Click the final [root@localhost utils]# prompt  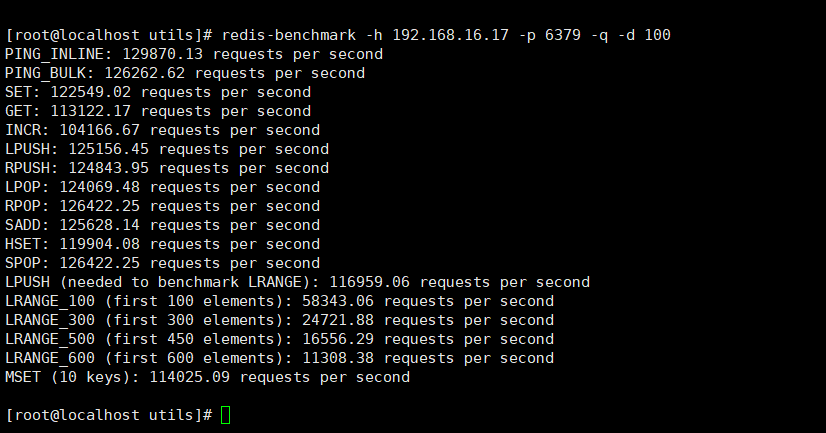(x=109, y=415)
